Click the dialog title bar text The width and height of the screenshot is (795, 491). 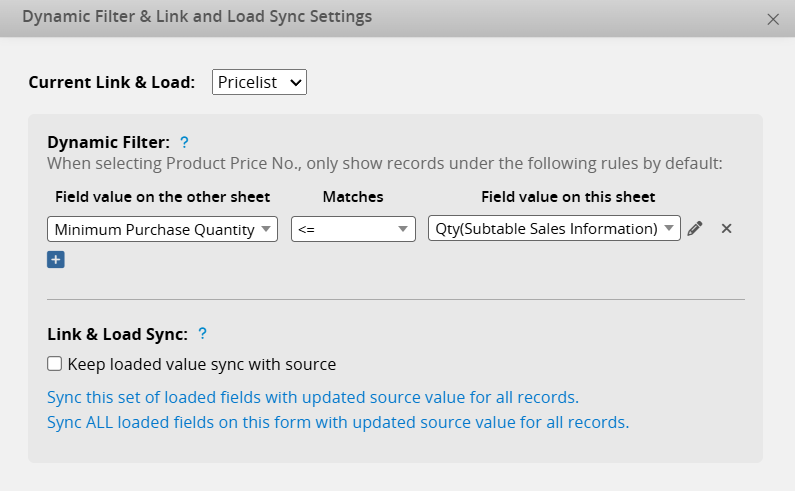coord(197,17)
